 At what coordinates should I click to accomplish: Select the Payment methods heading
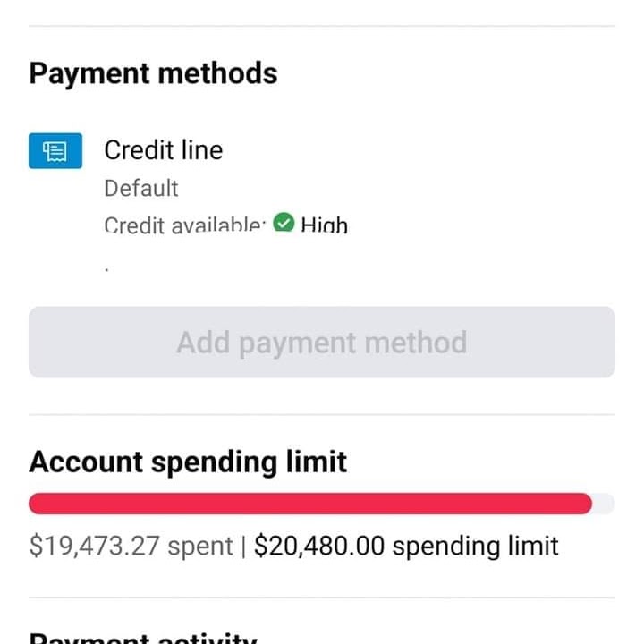coord(153,73)
